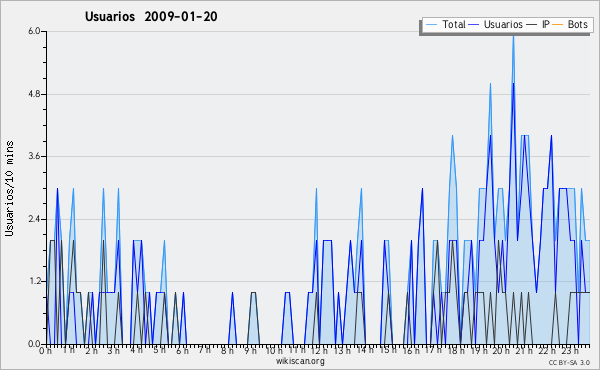This screenshot has height=370, width=600.
Task: Click the '18 h' x-axis label
Action: (456, 351)
